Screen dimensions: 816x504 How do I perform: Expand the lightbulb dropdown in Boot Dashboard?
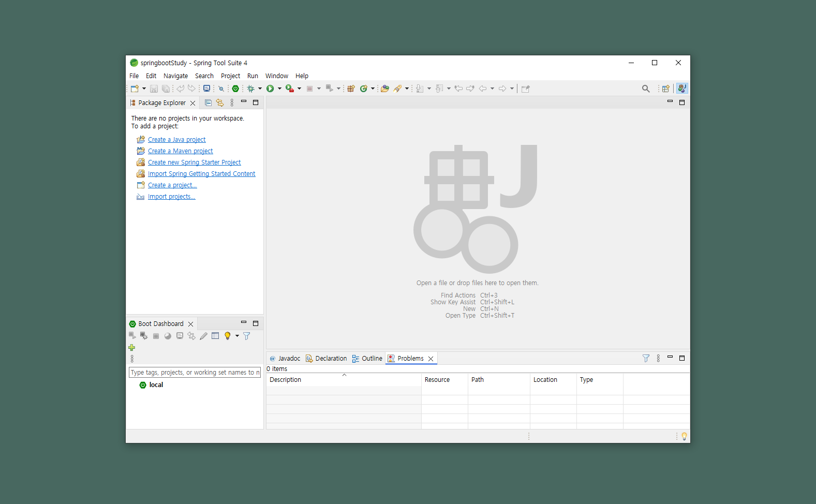click(x=237, y=336)
